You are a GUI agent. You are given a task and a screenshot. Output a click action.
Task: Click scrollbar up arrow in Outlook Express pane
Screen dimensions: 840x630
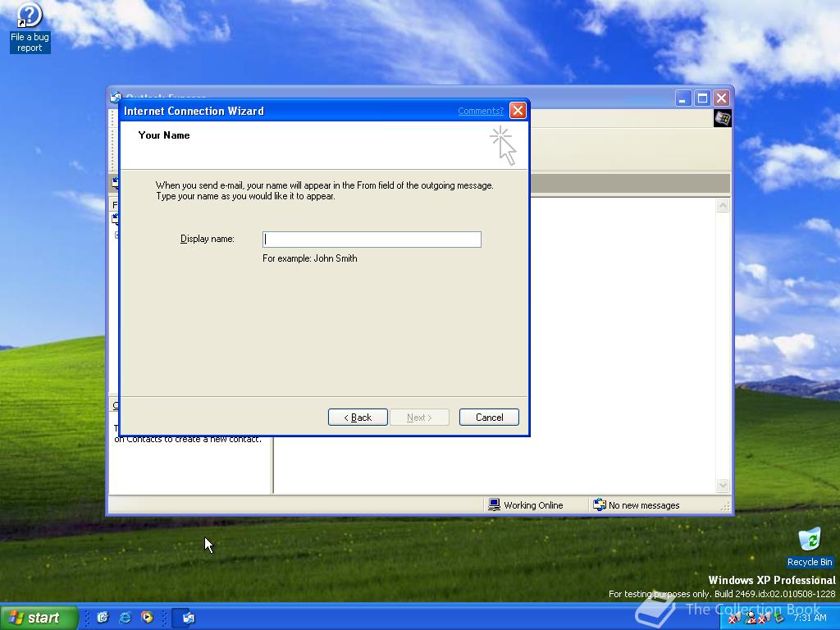(723, 206)
